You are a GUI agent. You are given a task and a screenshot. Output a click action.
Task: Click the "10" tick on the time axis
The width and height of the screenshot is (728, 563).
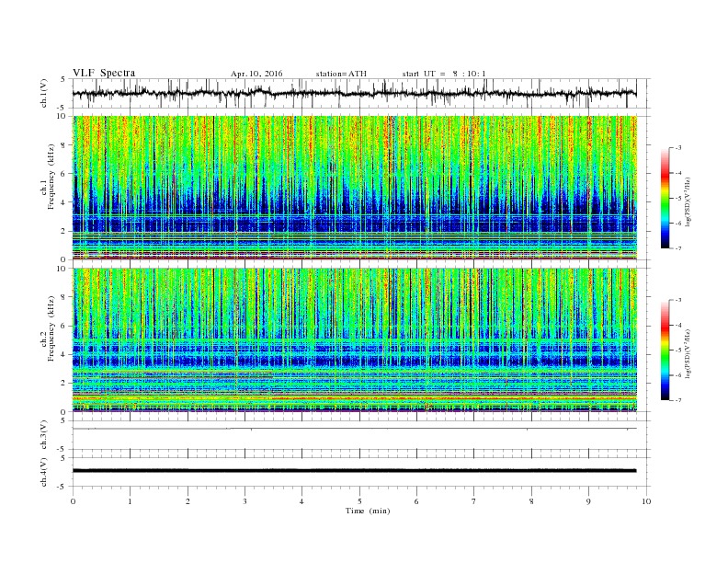[x=646, y=501]
